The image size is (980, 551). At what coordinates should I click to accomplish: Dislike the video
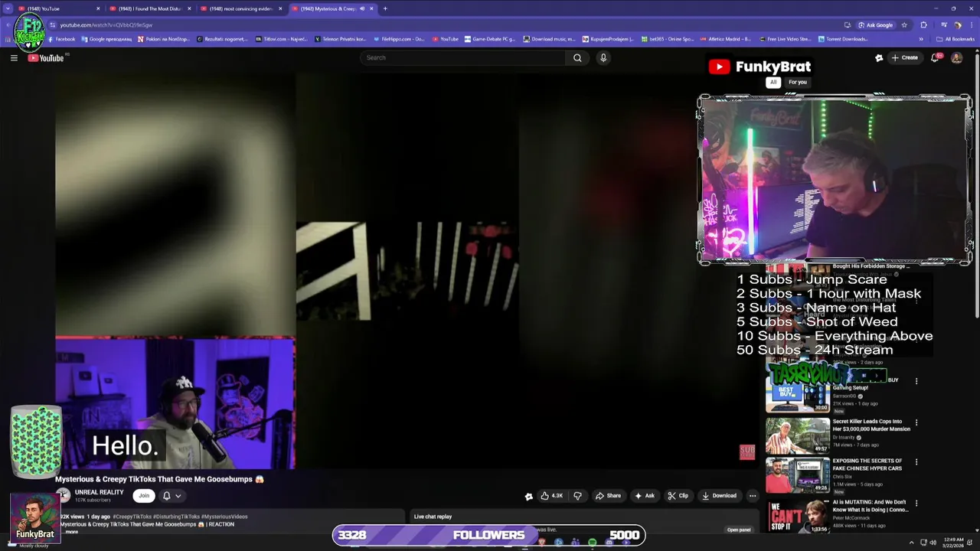(578, 495)
